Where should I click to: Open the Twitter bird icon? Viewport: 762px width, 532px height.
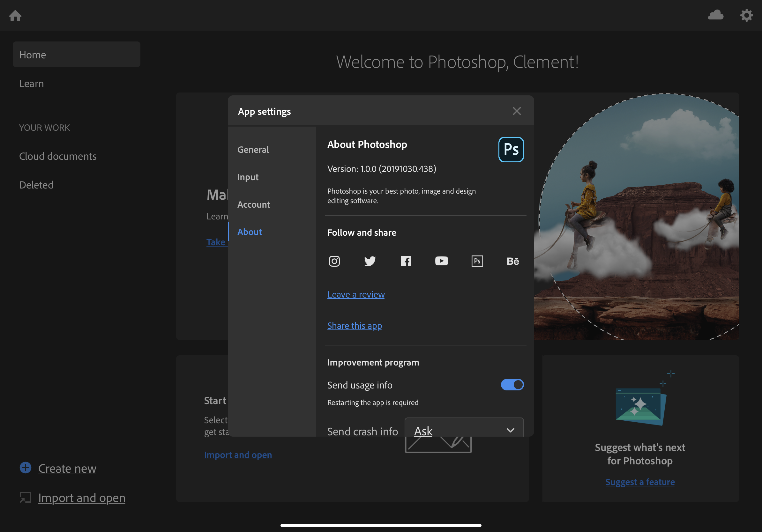pyautogui.click(x=370, y=261)
